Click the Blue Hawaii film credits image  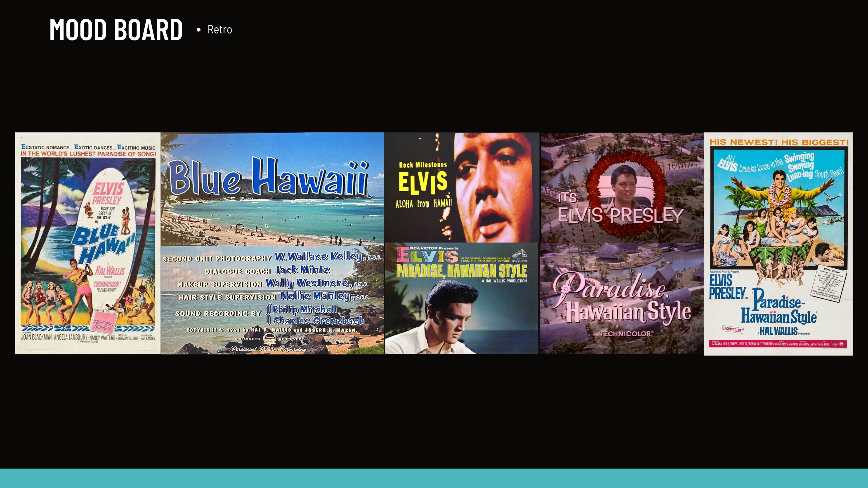click(272, 300)
